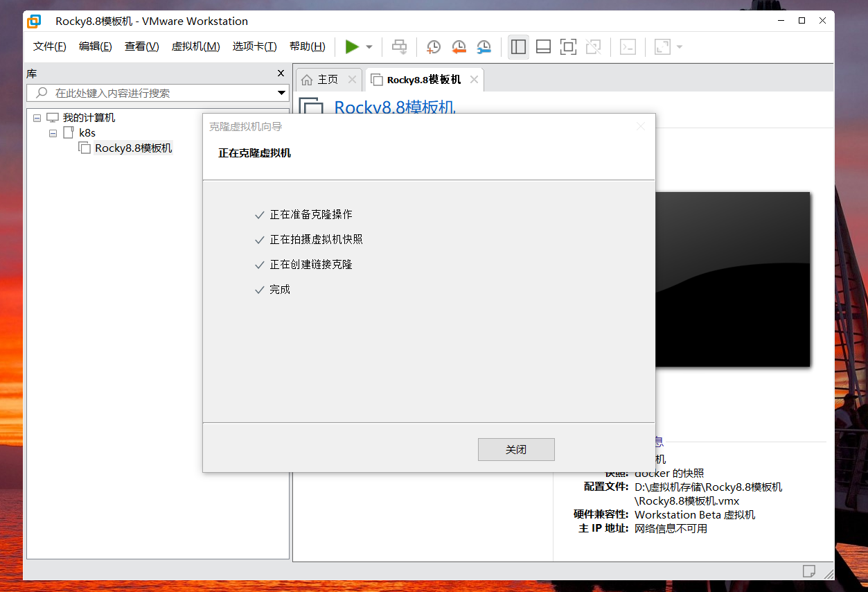Open the 选项卡(T) menu
Screen dimensions: 868x592
254,46
